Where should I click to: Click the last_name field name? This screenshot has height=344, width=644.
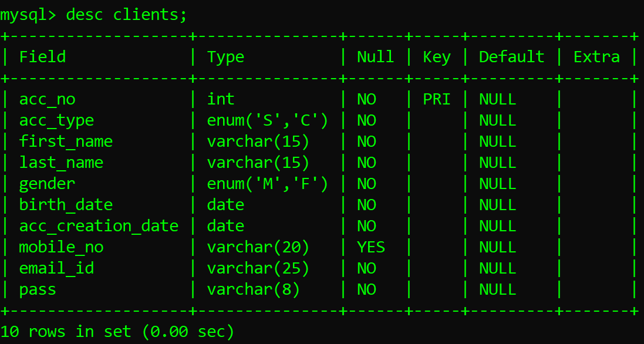61,163
